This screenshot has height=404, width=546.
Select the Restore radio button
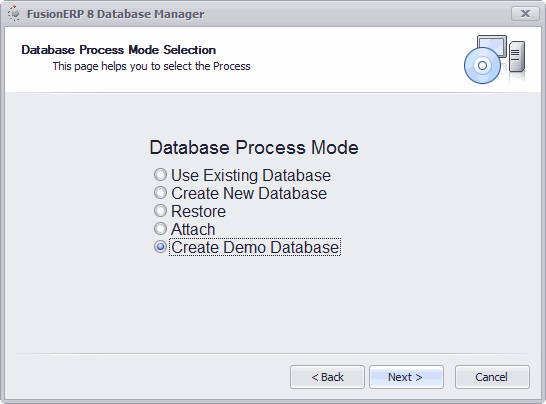(160, 211)
